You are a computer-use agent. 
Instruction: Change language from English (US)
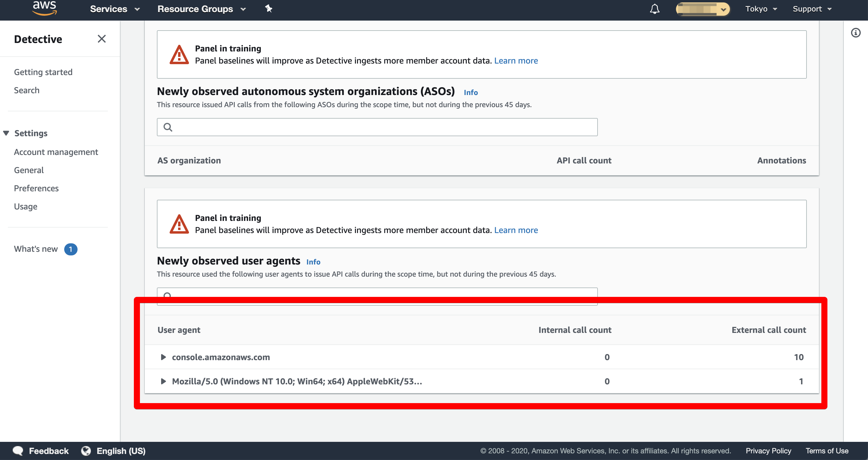(x=121, y=451)
